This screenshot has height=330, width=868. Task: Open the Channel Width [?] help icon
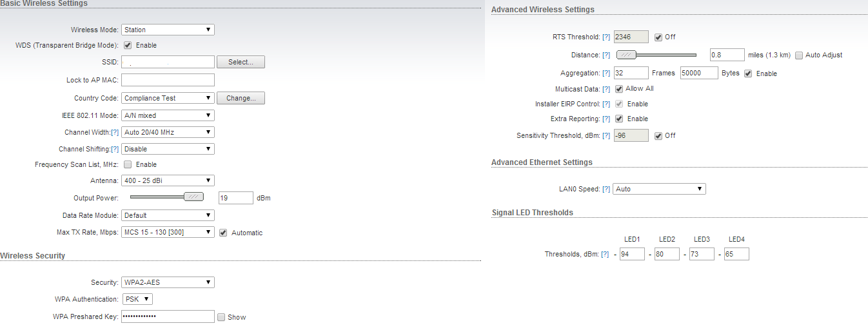pos(115,133)
